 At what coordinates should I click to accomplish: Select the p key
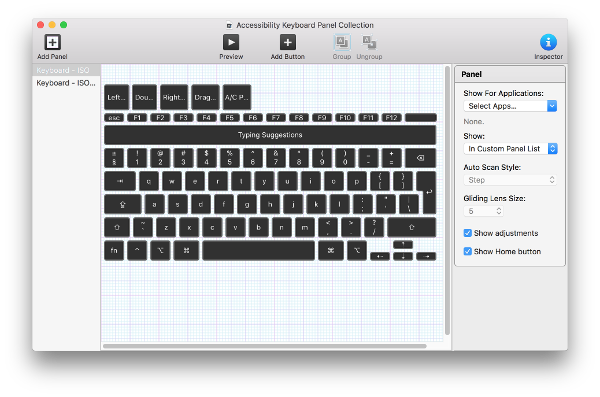pyautogui.click(x=357, y=181)
